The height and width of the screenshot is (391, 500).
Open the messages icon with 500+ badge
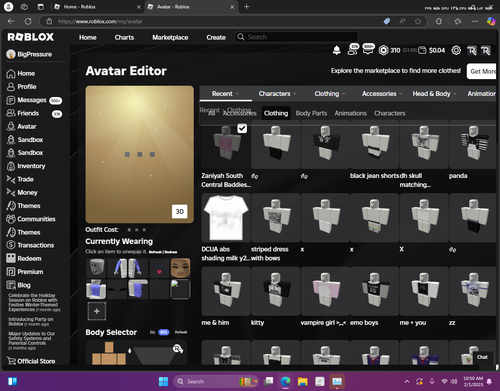pyautogui.click(x=368, y=50)
